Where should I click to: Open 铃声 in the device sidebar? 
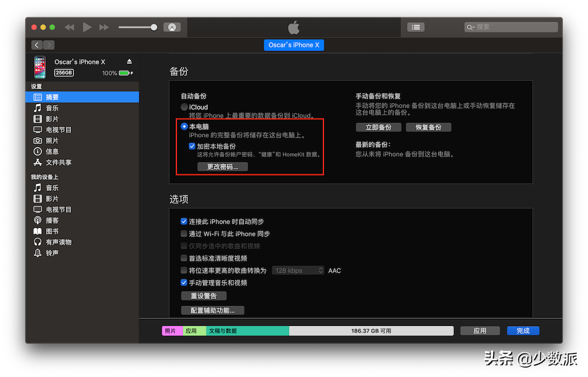click(x=52, y=253)
